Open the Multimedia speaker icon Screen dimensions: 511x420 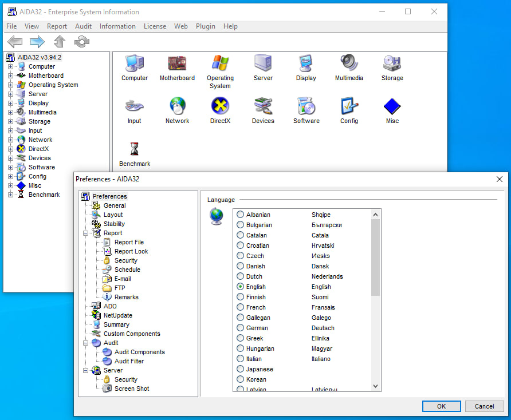349,62
